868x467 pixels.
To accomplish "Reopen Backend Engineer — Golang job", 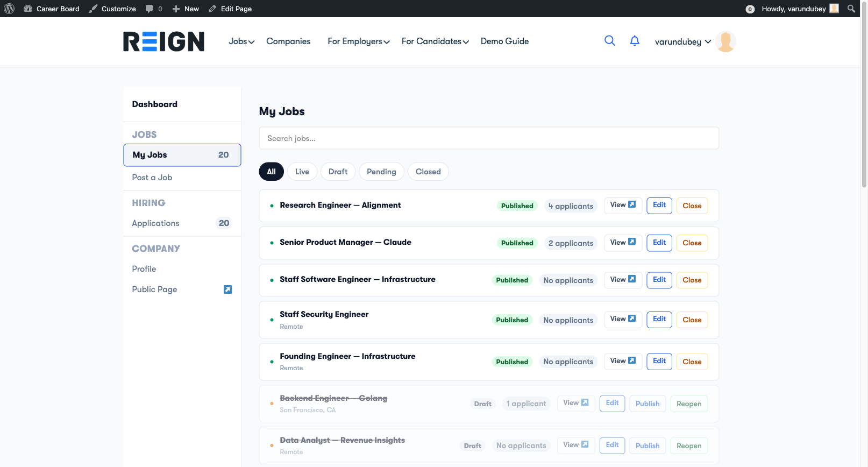I will tap(689, 404).
